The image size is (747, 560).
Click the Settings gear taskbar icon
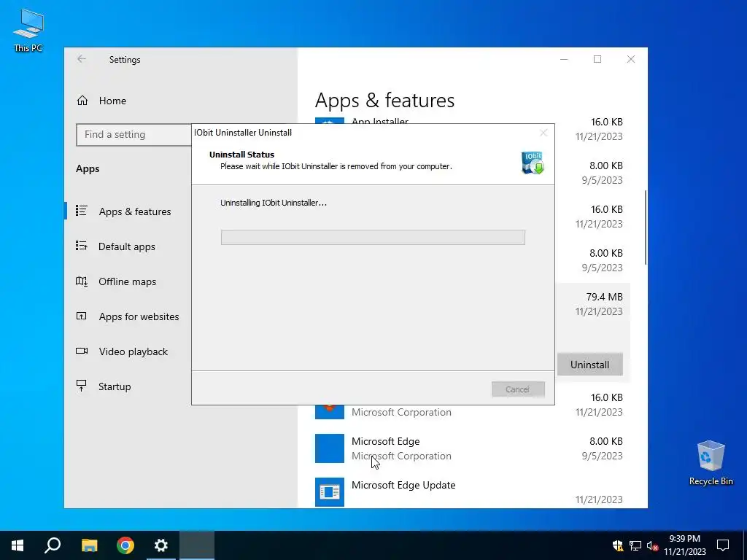161,545
